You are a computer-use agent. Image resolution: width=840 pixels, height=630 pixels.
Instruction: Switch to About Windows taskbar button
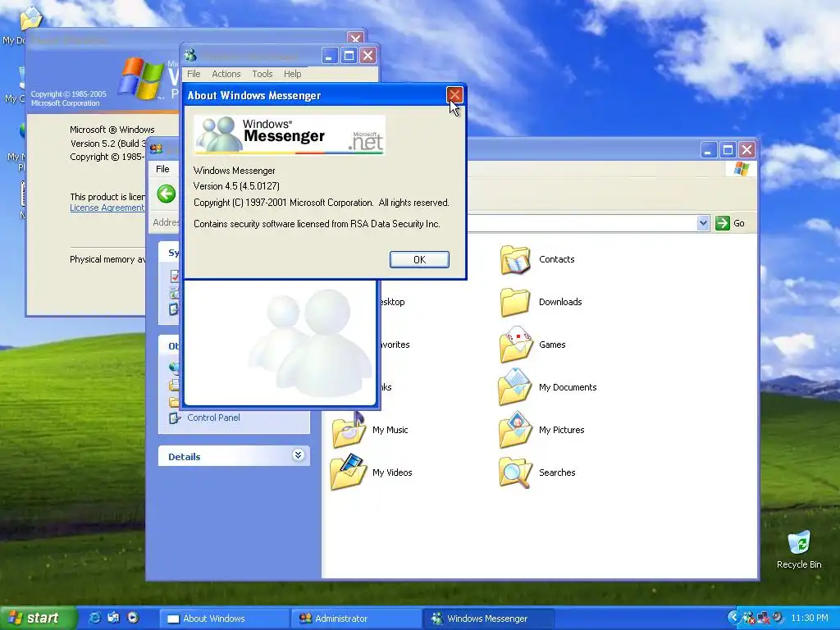point(225,619)
